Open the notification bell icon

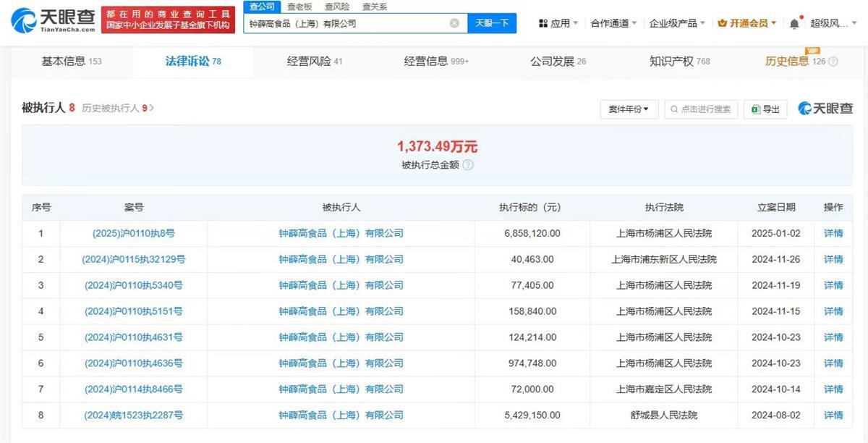[794, 23]
